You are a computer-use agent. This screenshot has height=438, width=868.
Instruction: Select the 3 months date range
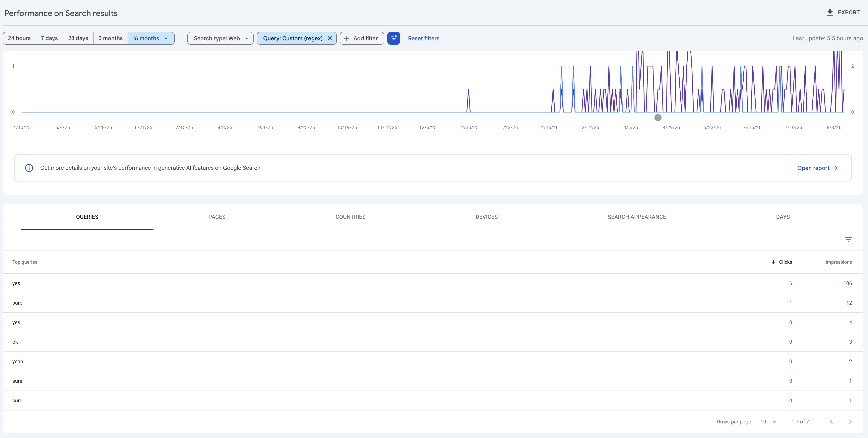tap(110, 38)
